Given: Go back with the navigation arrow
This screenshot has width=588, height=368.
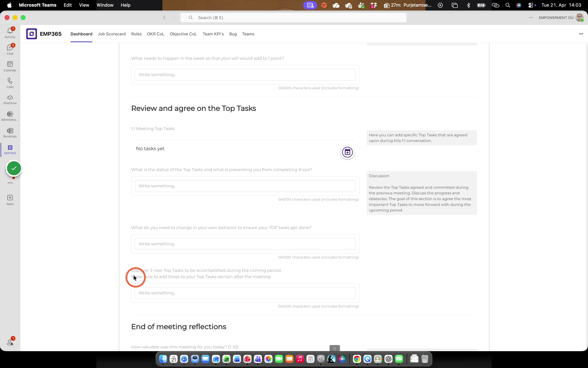Looking at the screenshot, I should (164, 18).
